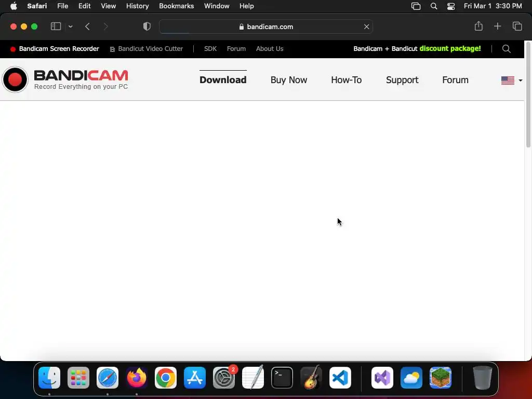532x399 pixels.
Task: Open the Apple menu
Action: click(x=14, y=6)
